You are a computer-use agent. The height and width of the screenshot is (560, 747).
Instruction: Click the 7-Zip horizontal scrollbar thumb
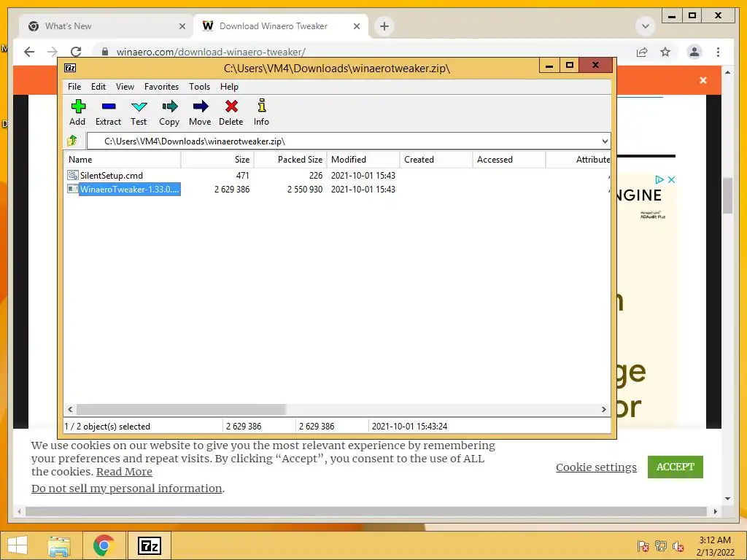pos(181,409)
